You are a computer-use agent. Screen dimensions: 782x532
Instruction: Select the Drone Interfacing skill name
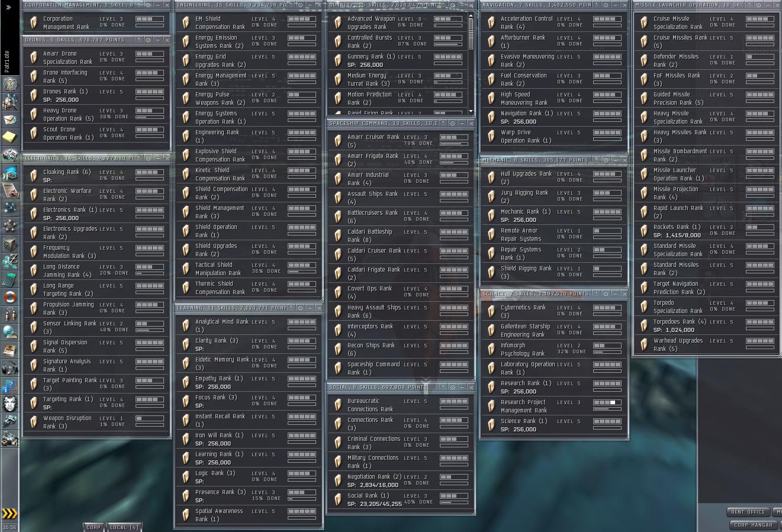[x=65, y=76]
